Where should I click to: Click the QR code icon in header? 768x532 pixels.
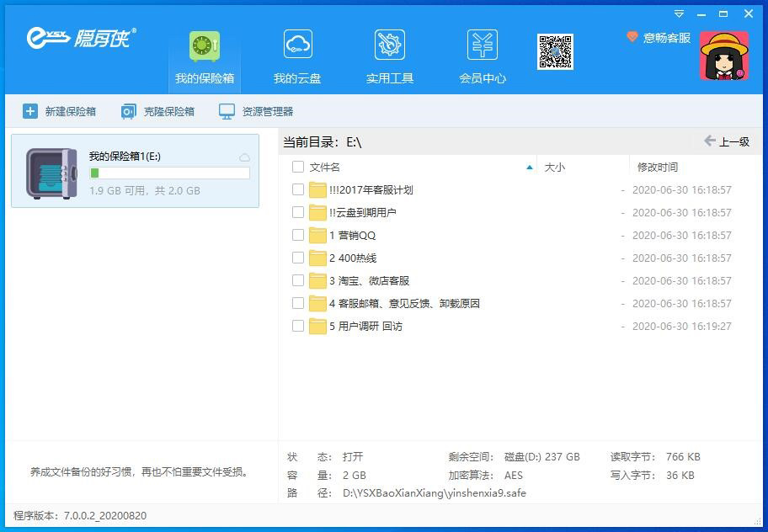point(555,52)
